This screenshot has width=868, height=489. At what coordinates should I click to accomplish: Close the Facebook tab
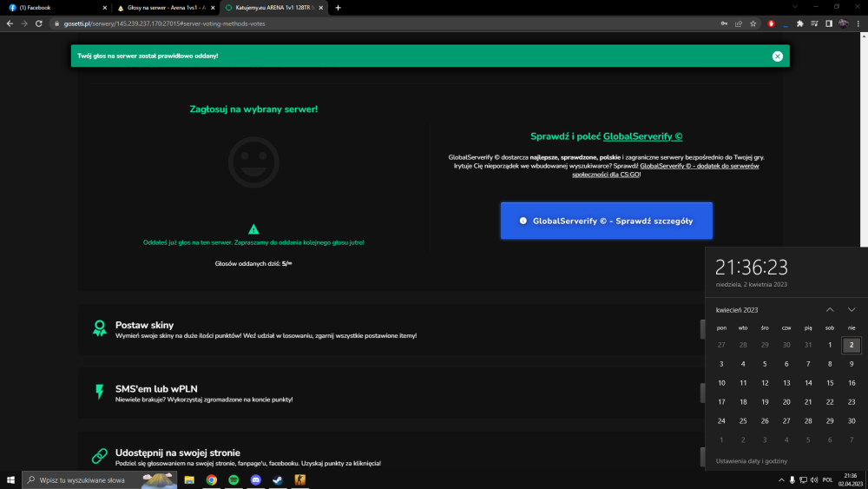[x=105, y=8]
